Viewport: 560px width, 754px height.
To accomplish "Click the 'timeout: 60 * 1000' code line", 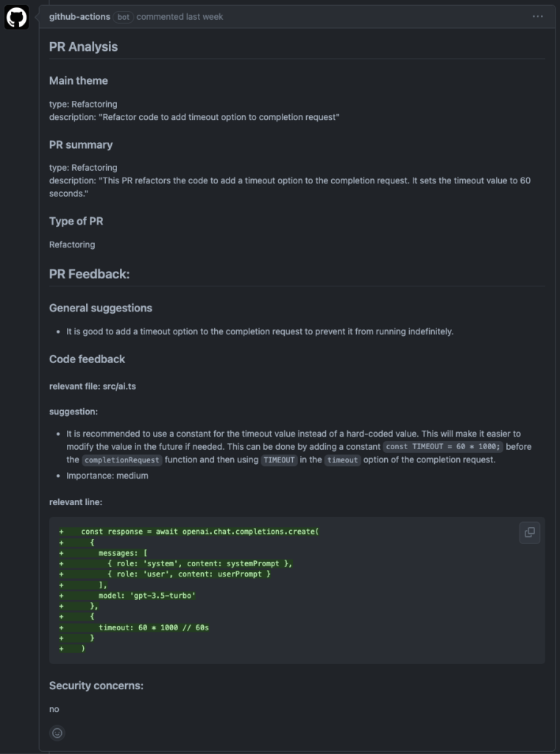I will [x=155, y=627].
